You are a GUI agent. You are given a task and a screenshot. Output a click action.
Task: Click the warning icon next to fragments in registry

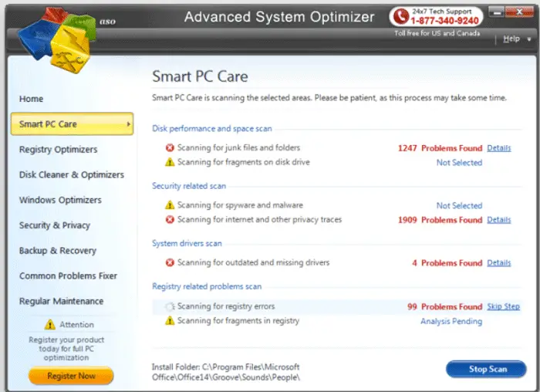pos(170,321)
